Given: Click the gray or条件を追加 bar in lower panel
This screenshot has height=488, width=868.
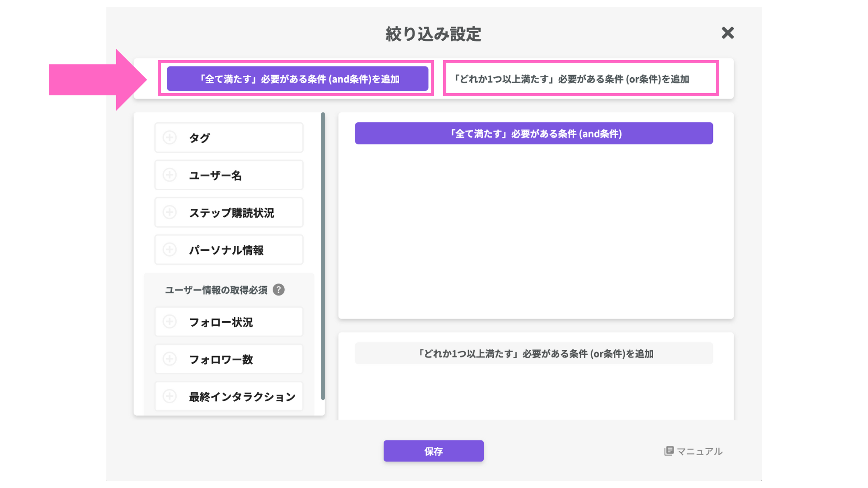Looking at the screenshot, I should click(533, 353).
